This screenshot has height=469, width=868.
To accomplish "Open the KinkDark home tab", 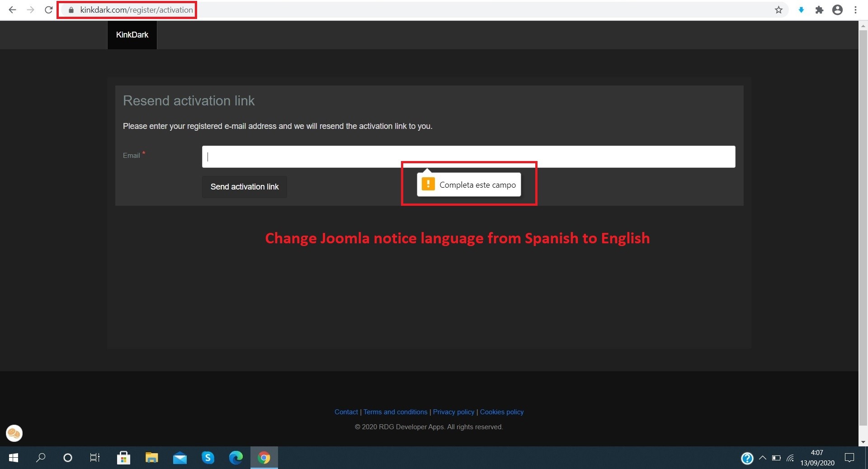I will [x=132, y=35].
